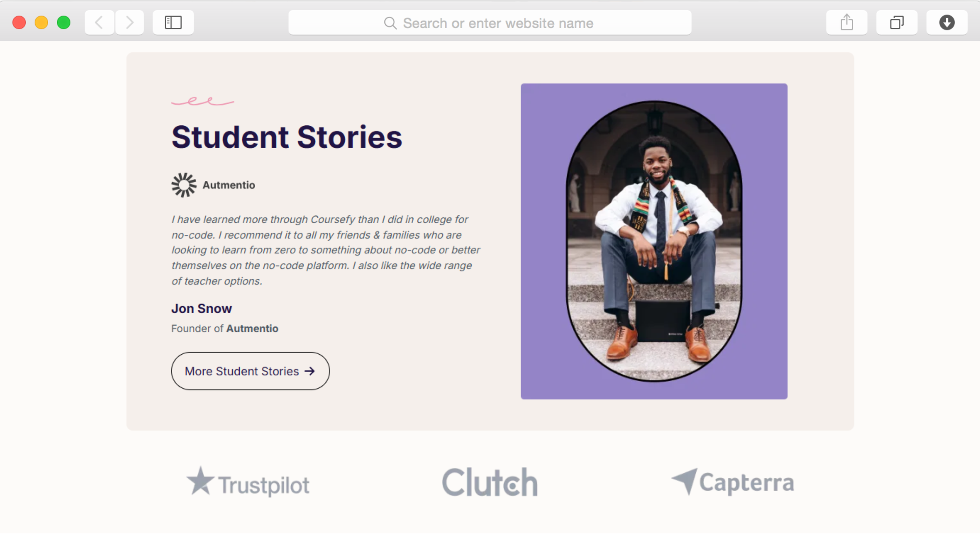
Task: Click the Capterra arrow logo
Action: click(685, 481)
